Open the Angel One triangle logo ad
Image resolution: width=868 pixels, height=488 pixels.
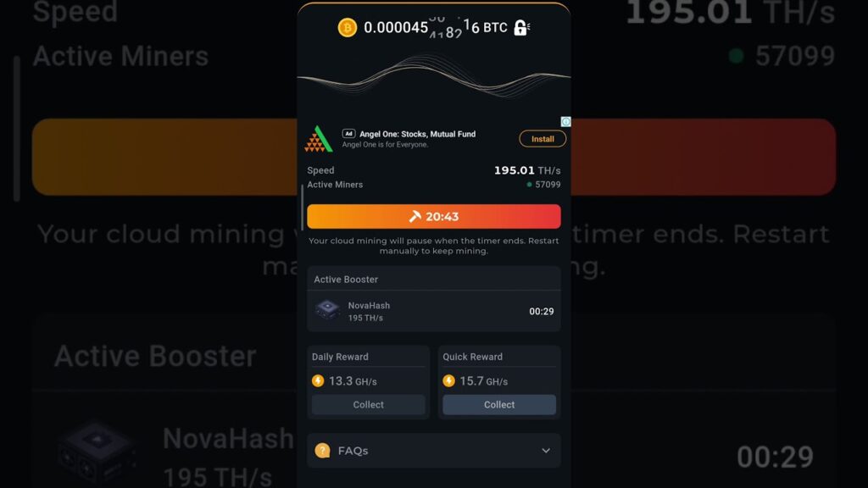(319, 139)
